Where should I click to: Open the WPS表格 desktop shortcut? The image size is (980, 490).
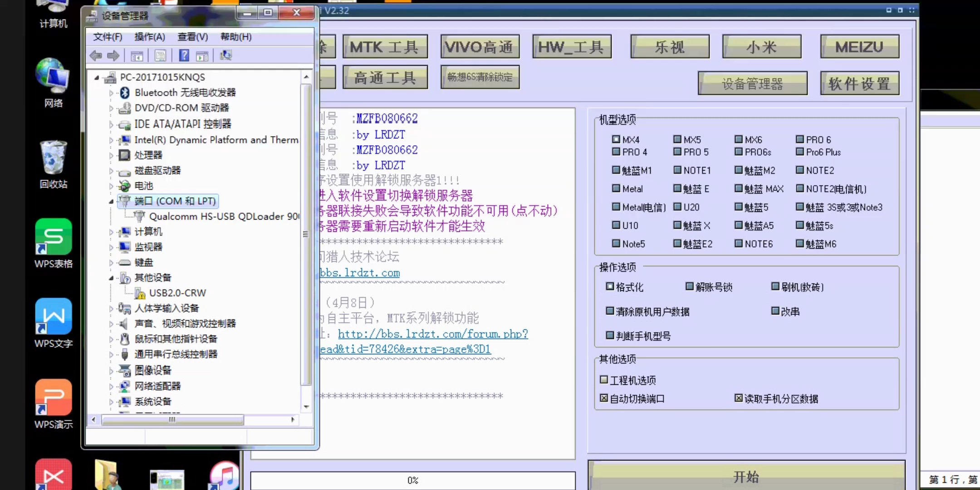pyautogui.click(x=53, y=244)
